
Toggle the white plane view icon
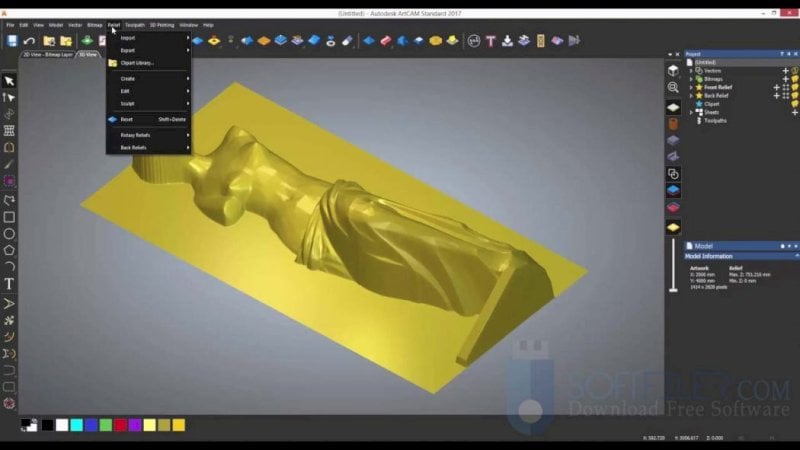[x=673, y=107]
